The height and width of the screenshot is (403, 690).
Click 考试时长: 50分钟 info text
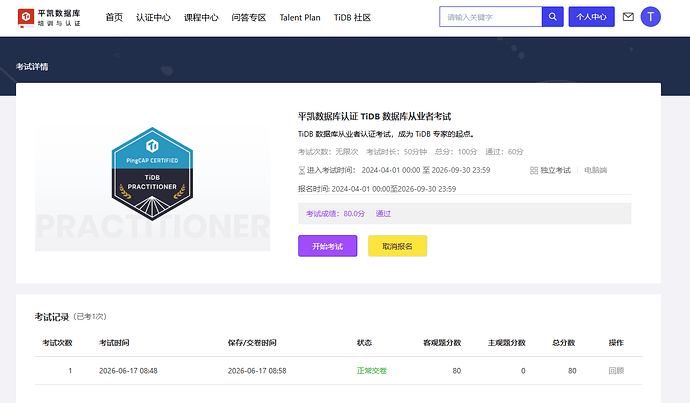tap(396, 152)
